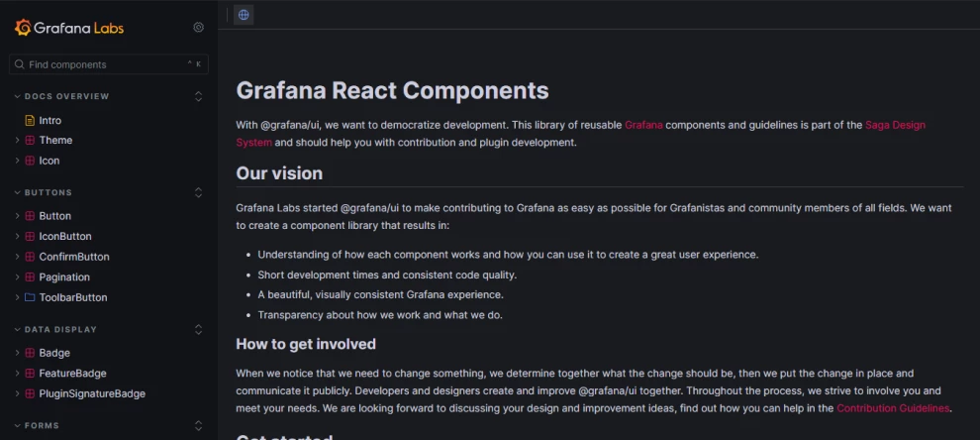The height and width of the screenshot is (440, 980).
Task: Click the ConfirmButton component icon
Action: pyautogui.click(x=30, y=257)
